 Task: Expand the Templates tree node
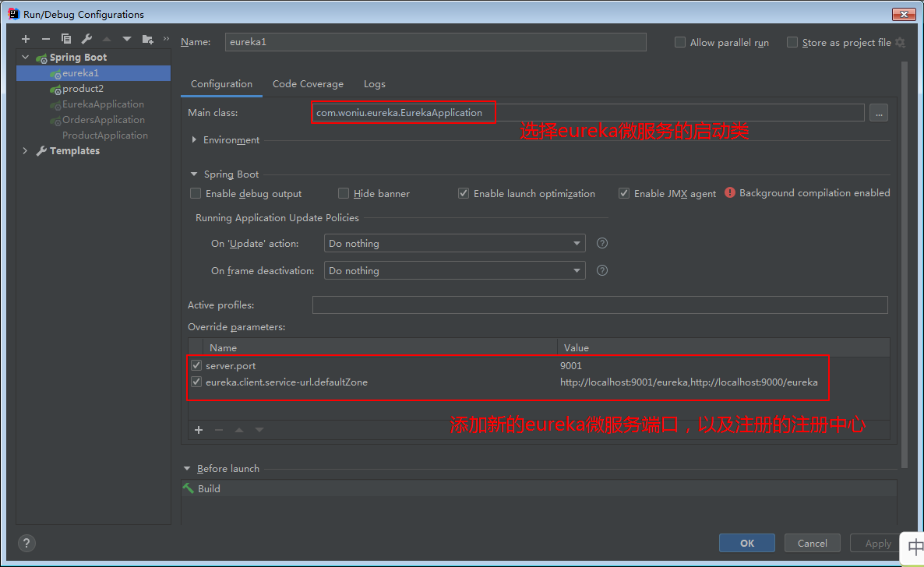25,151
